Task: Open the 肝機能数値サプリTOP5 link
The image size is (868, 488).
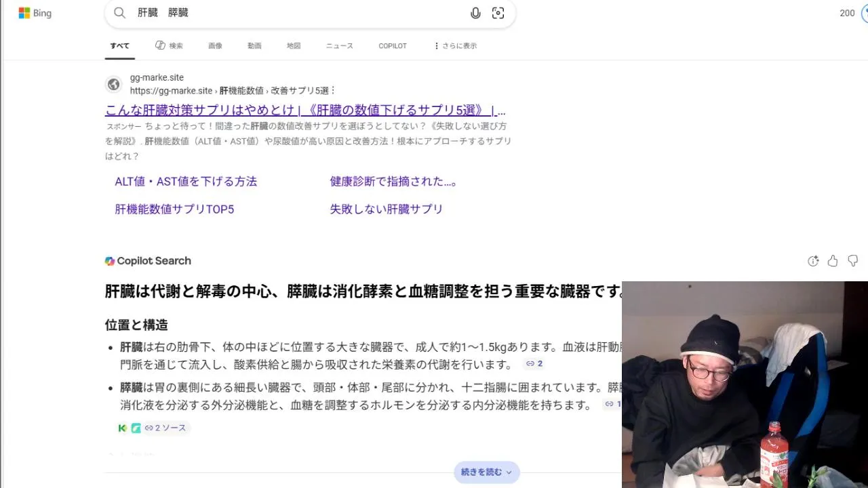Action: coord(174,209)
